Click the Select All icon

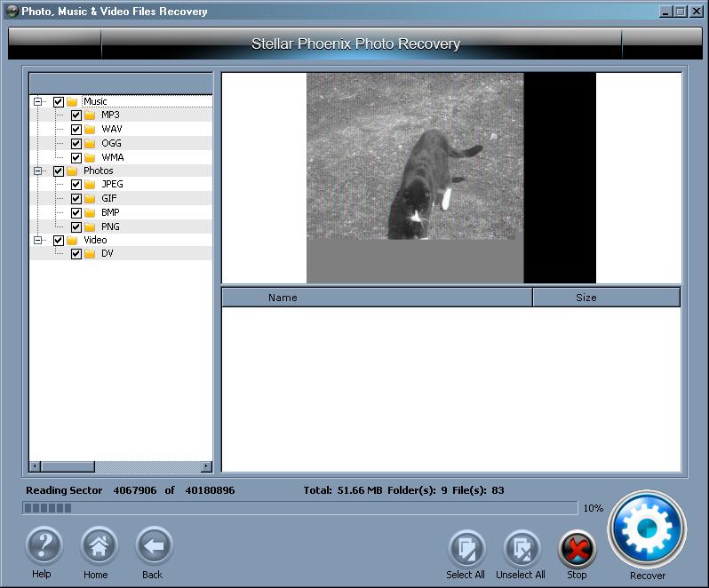click(466, 549)
